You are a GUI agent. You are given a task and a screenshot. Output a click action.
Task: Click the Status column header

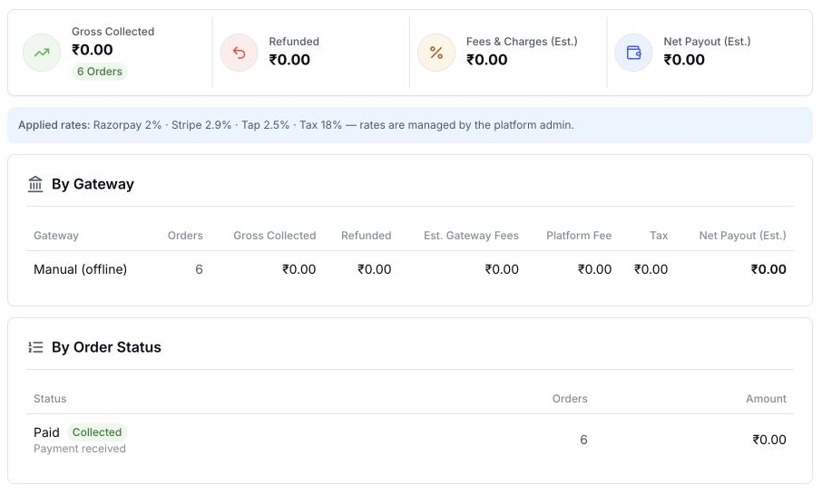click(50, 399)
